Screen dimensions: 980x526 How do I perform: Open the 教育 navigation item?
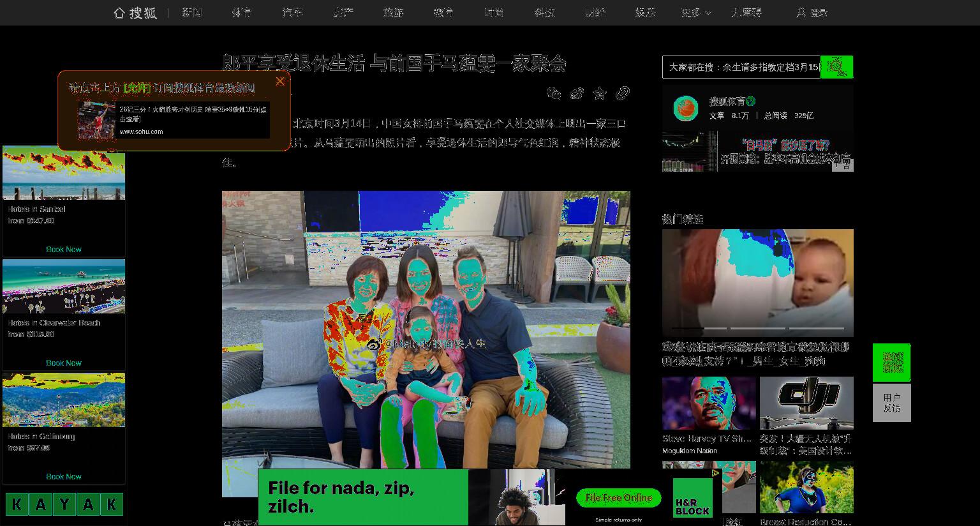(443, 13)
